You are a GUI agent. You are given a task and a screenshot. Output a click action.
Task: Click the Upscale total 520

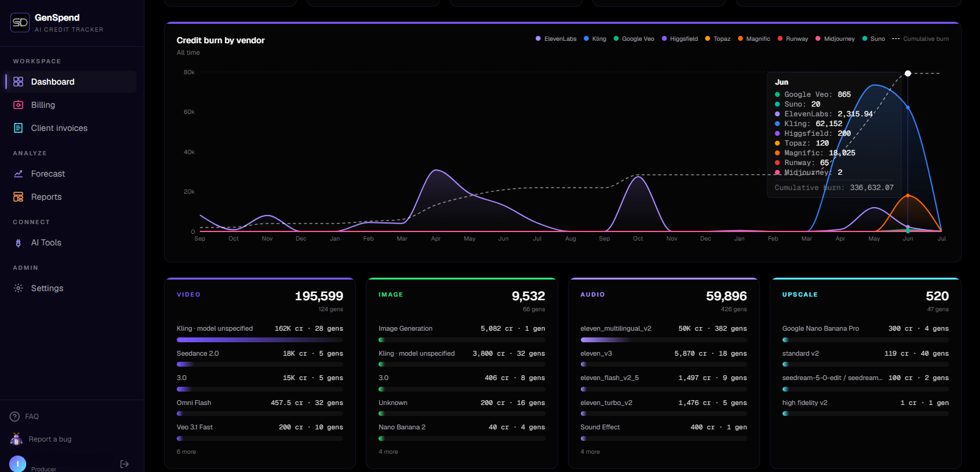pos(937,296)
